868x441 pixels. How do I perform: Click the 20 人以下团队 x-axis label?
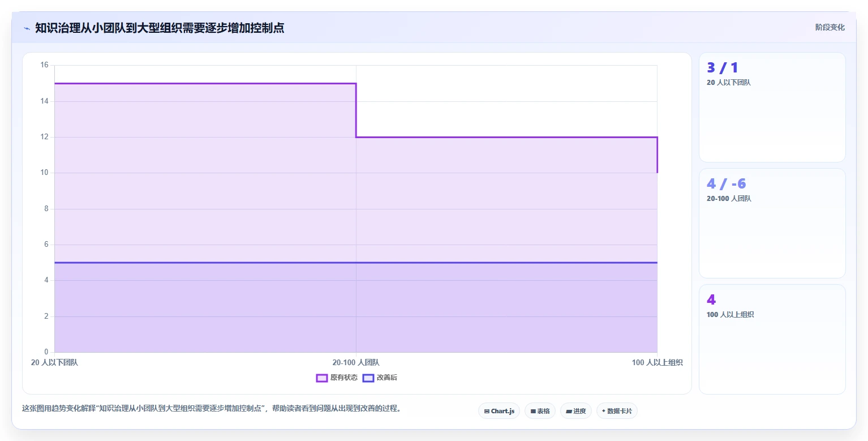point(54,362)
